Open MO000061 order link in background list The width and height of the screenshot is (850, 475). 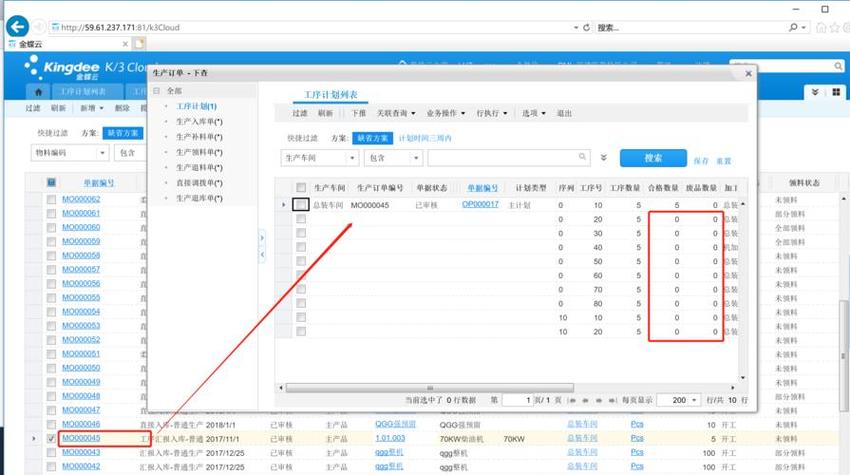81,213
